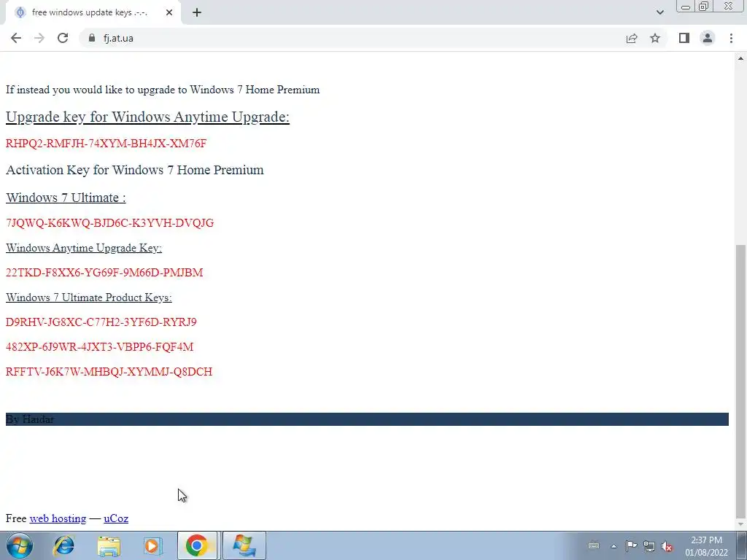Open the Windows flag app in taskbar

244,545
